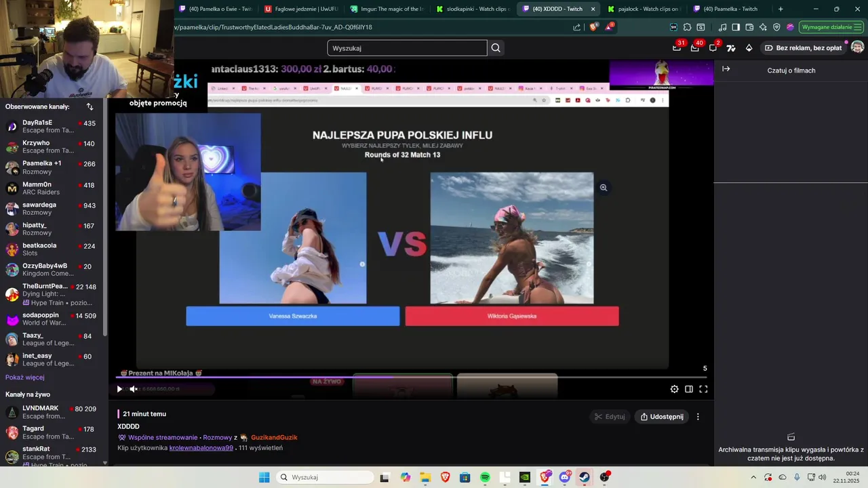Click the 'Udostępnij' share button

point(662,417)
